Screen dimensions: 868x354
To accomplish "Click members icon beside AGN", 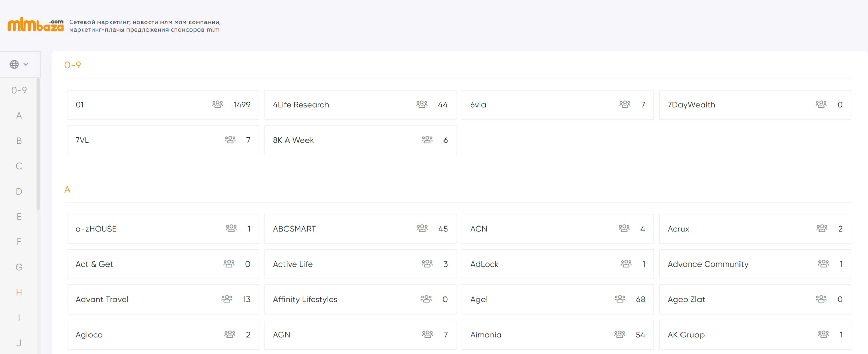I will [x=428, y=334].
